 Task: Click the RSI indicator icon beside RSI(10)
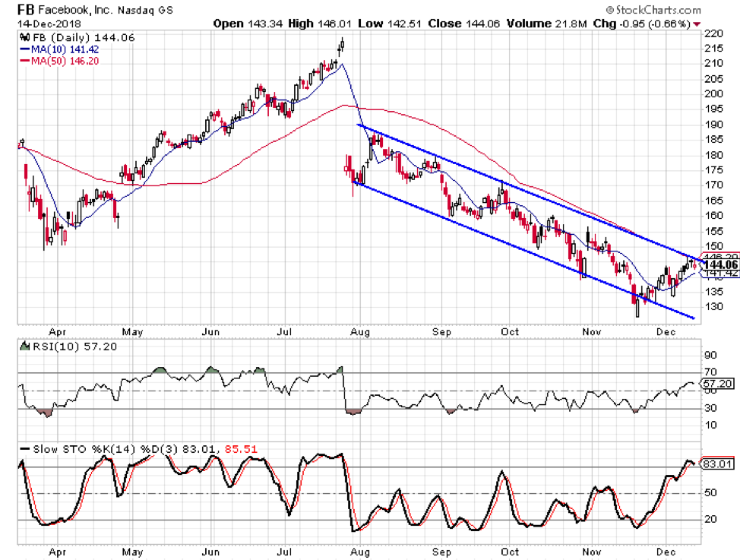24,346
